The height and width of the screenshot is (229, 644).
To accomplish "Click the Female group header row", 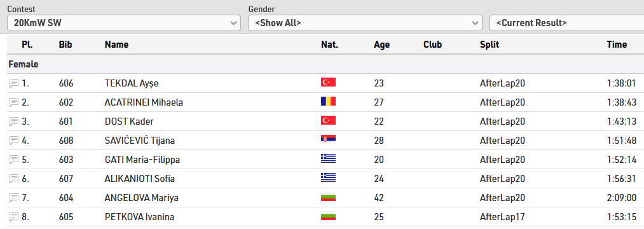I will point(325,64).
